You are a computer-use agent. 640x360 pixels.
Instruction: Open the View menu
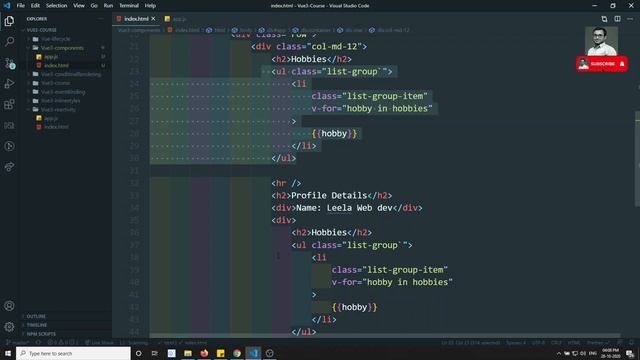79,6
